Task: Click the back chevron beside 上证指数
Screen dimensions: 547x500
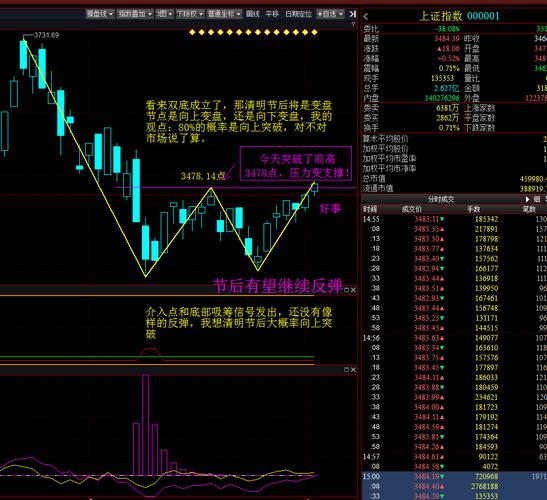Action: 366,16
